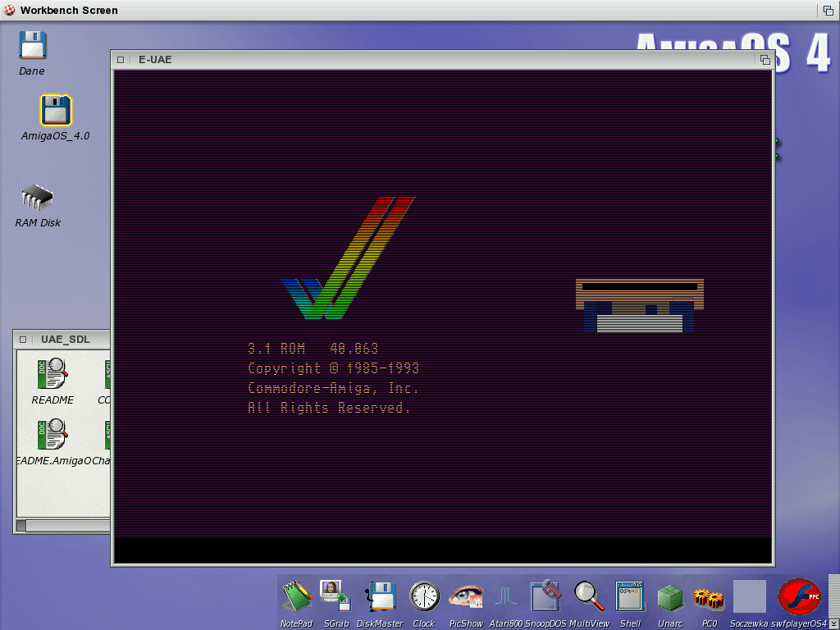The height and width of the screenshot is (630, 840).
Task: Click 'Copyright © 1985-1993' text
Action: 333,368
